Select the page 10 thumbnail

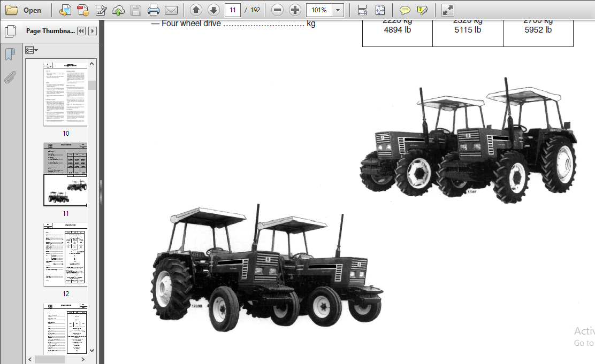coord(65,94)
